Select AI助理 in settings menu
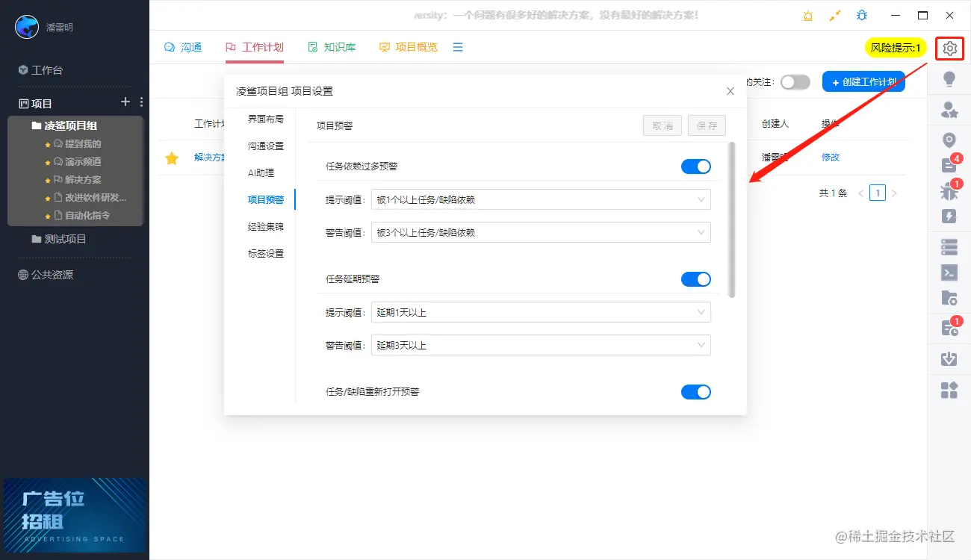This screenshot has width=971, height=560. [261, 172]
